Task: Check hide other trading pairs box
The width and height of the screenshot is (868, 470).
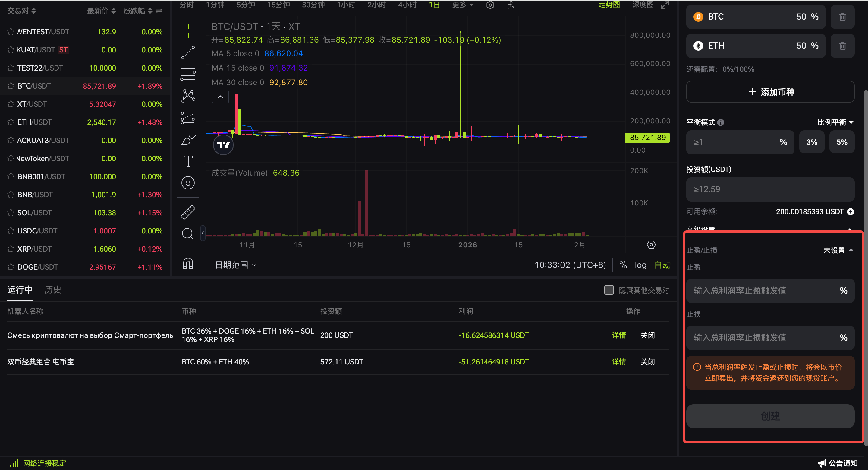Action: pos(609,290)
